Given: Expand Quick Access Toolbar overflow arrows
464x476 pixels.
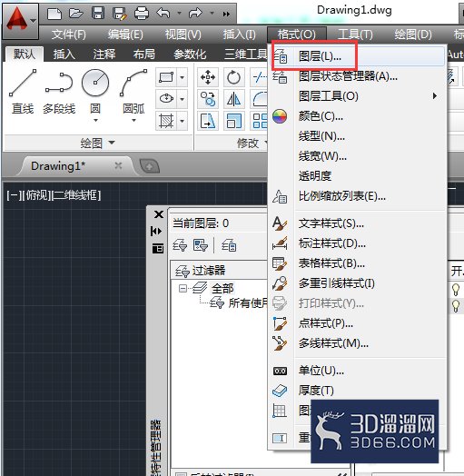Looking at the screenshot, I should pyautogui.click(x=226, y=14).
